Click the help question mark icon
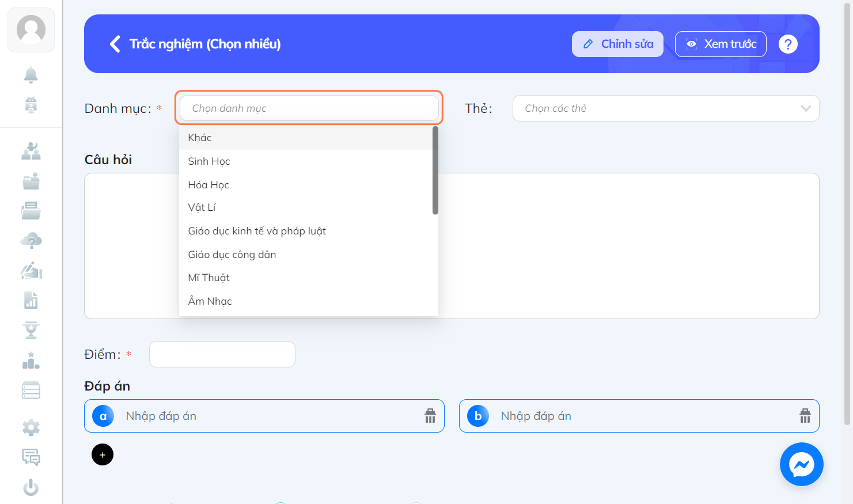The width and height of the screenshot is (853, 504). [x=788, y=44]
